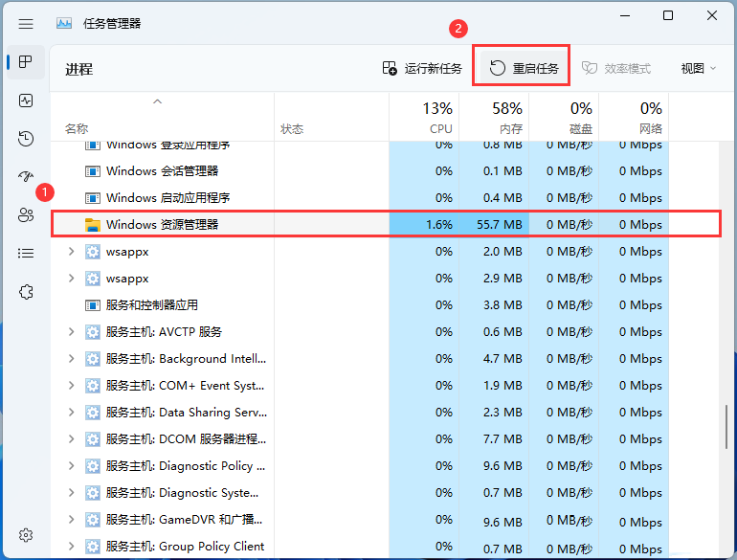The height and width of the screenshot is (560, 737).
Task: Expand the first wsappx process group
Action: [72, 252]
